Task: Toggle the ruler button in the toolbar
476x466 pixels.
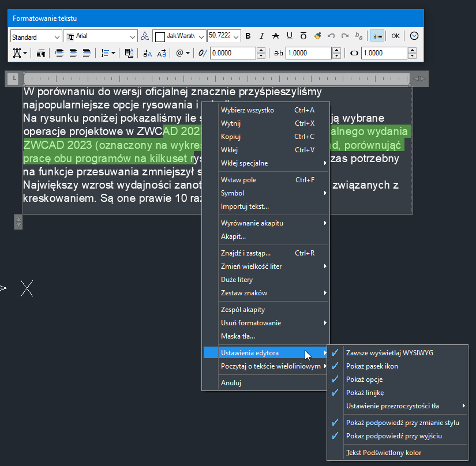Action: tap(378, 36)
